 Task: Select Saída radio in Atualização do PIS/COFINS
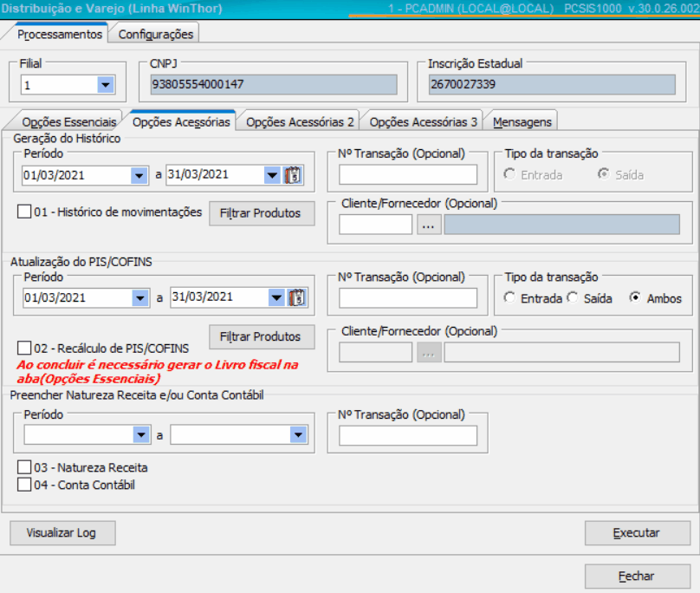click(573, 297)
